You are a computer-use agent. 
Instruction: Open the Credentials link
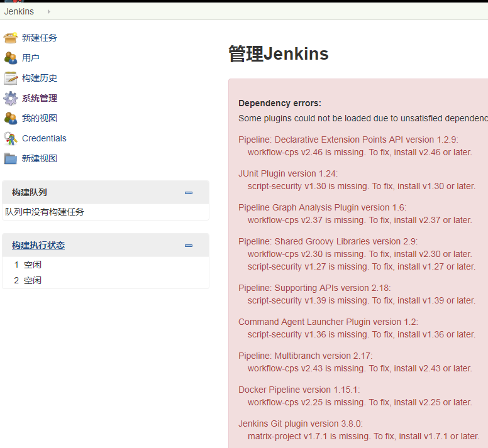44,138
